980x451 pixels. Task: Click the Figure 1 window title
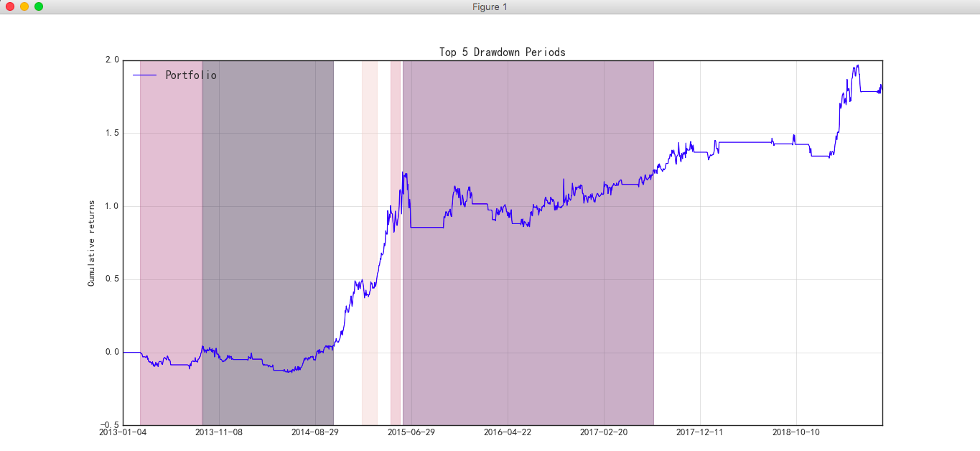pyautogui.click(x=490, y=6)
